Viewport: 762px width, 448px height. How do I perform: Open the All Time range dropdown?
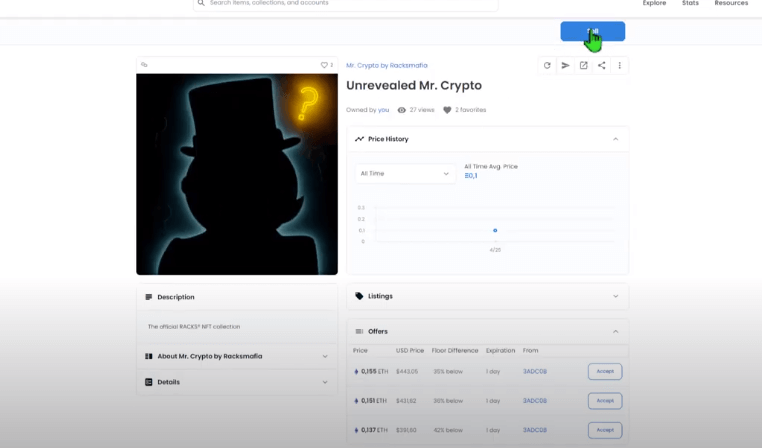coord(405,173)
